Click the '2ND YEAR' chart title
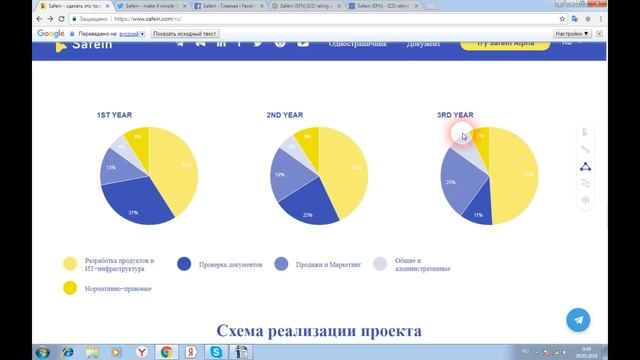Screen dimensions: 640x360 [285, 115]
